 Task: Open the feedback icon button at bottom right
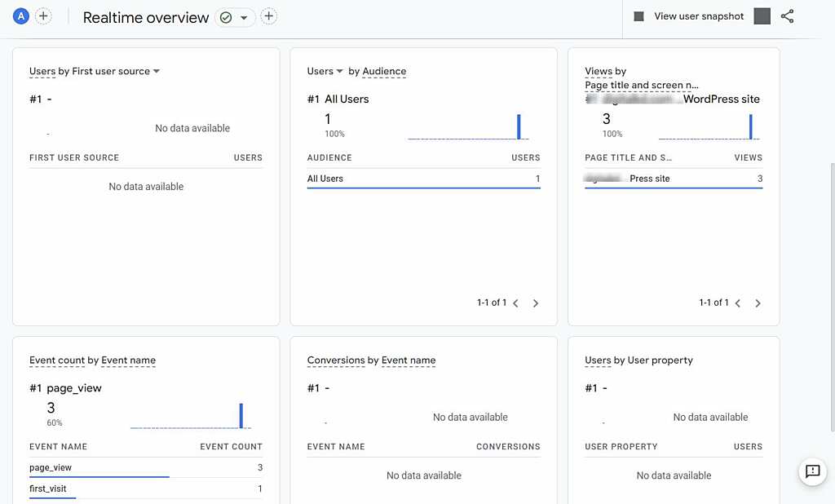tap(813, 471)
